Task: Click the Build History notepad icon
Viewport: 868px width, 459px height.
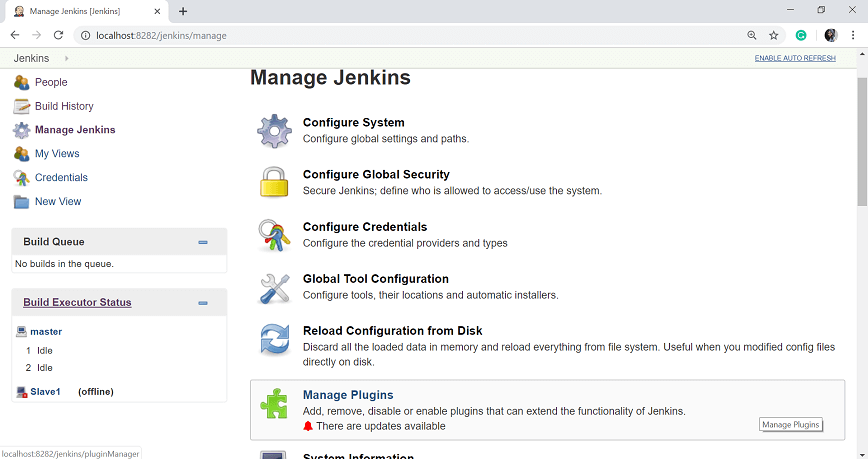Action: tap(22, 106)
